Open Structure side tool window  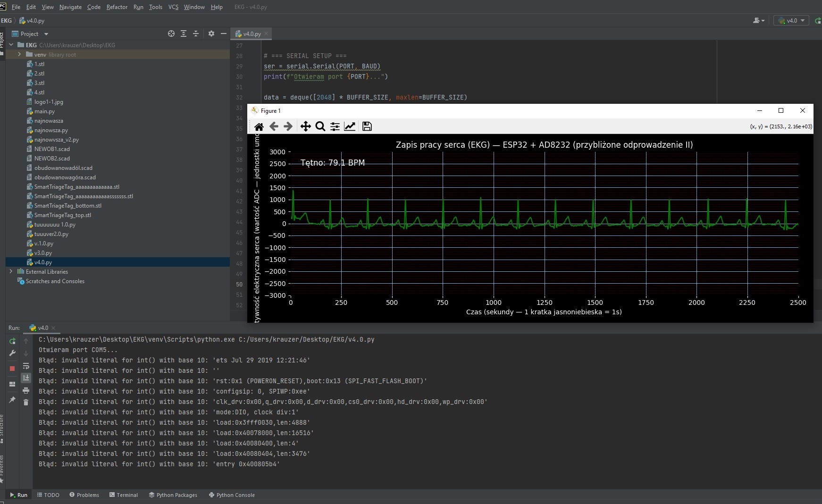[x=2, y=428]
